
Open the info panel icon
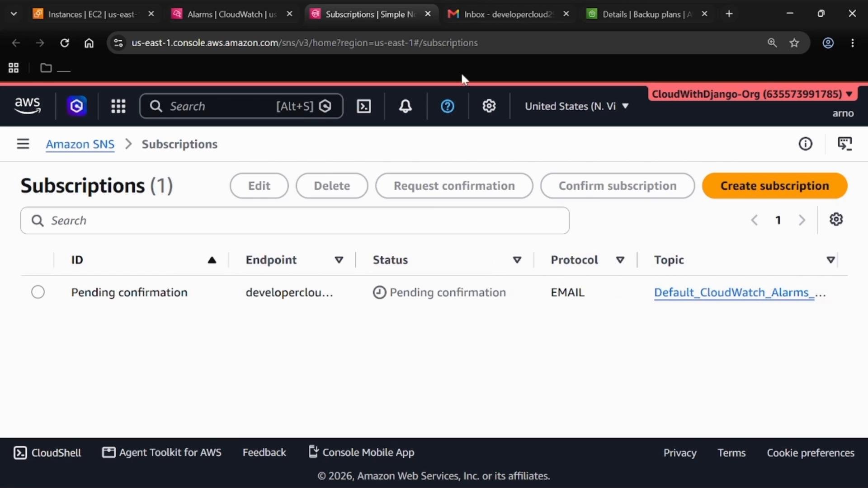806,144
